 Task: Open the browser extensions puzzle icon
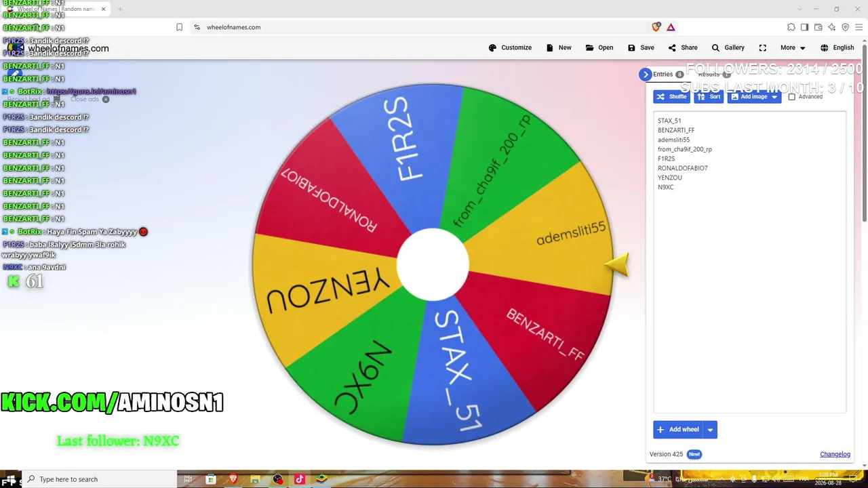point(791,27)
